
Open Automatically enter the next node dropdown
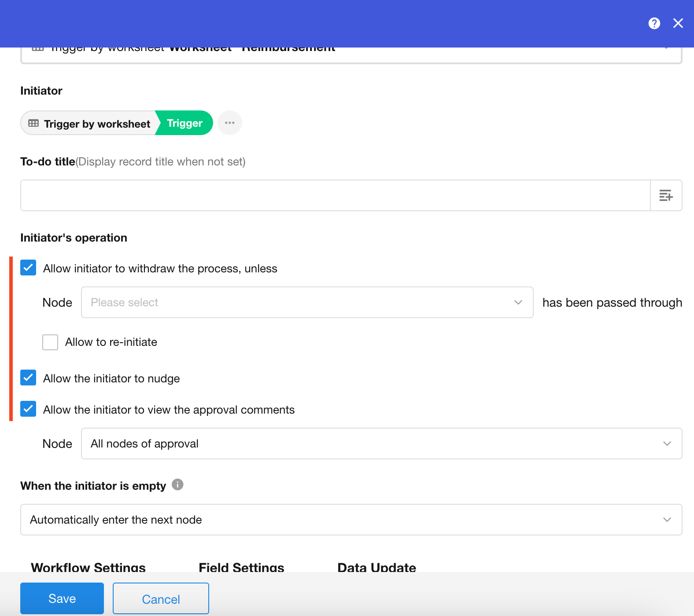coord(351,520)
